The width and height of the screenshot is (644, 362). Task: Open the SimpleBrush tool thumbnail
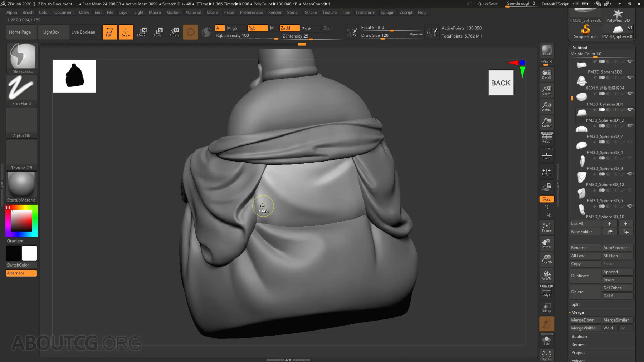tap(585, 31)
